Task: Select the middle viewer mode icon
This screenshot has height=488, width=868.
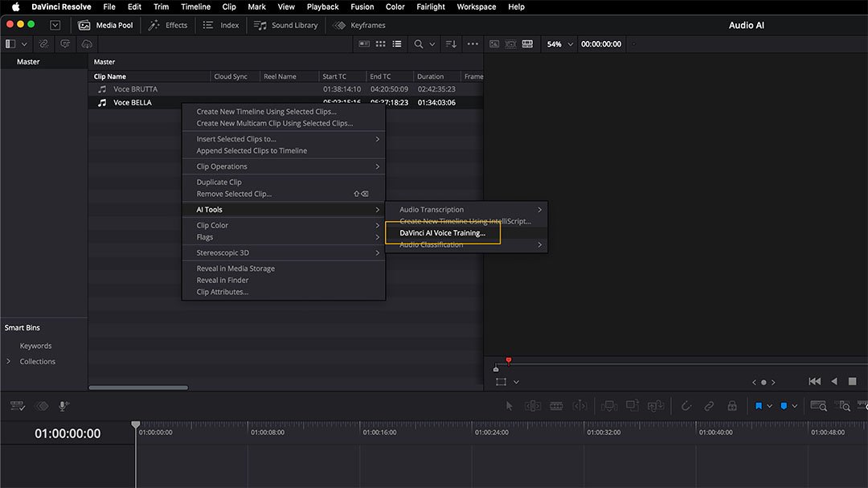Action: click(x=510, y=43)
